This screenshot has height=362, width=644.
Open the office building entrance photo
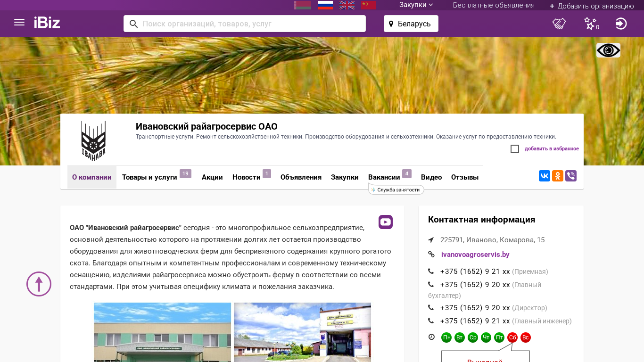pos(162,332)
